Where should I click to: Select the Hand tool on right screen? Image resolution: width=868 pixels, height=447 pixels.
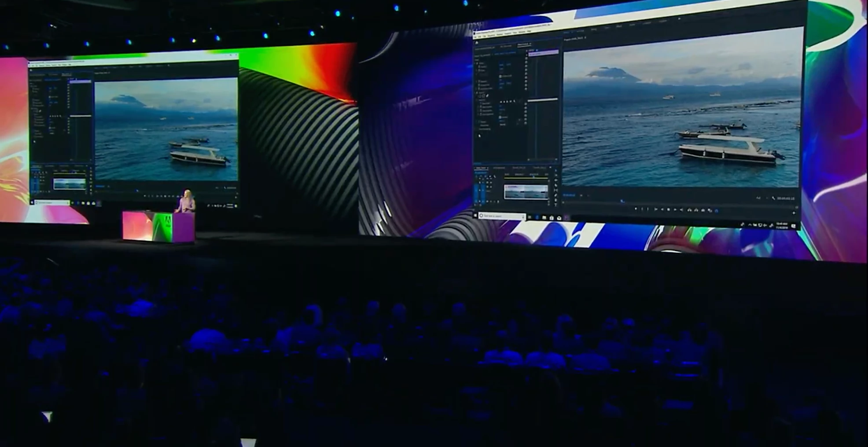pyautogui.click(x=556, y=200)
